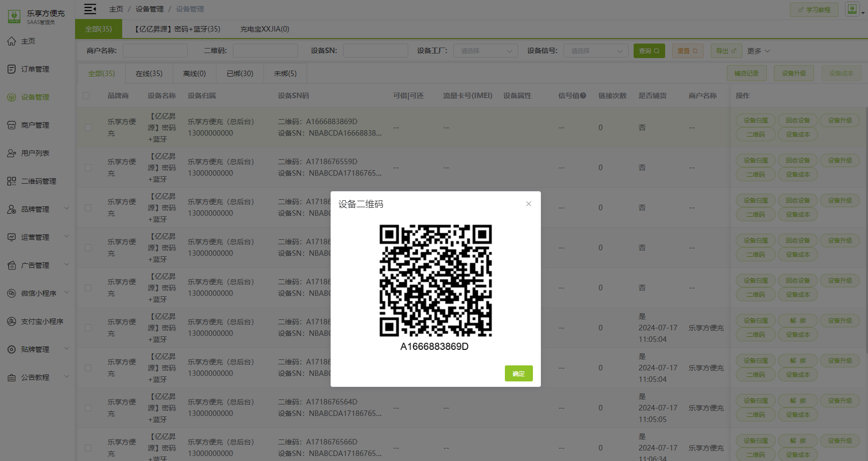The height and width of the screenshot is (461, 868).
Task: Click the 信号值 help question icon
Action: [x=583, y=96]
